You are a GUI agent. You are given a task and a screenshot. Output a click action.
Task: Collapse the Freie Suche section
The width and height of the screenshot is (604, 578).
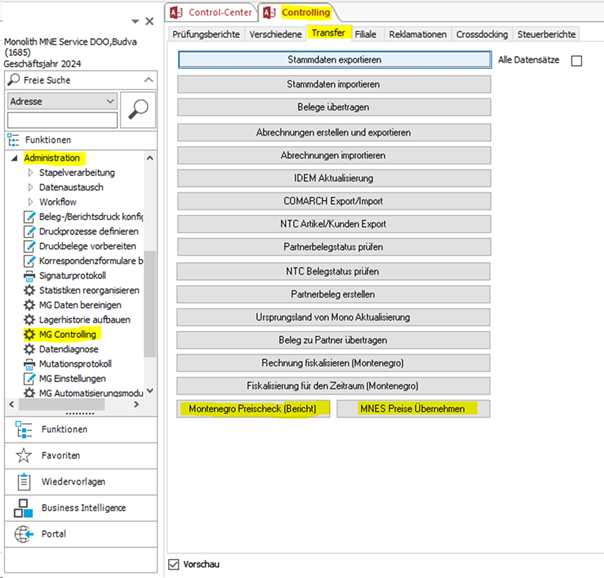click(14, 80)
